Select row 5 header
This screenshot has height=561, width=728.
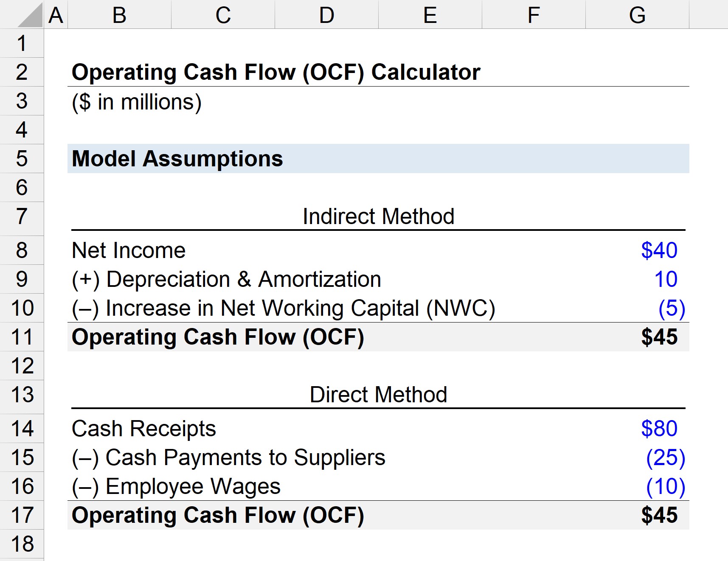(22, 159)
